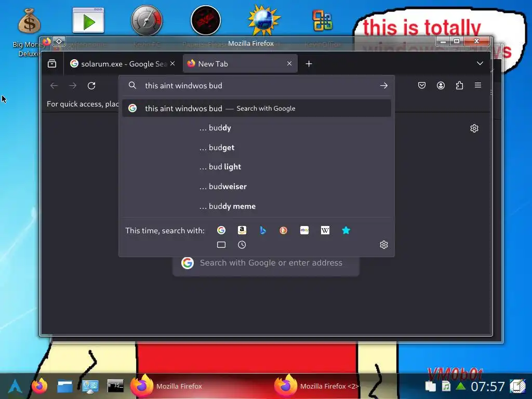Open the Firefox View tab list button

click(x=52, y=63)
